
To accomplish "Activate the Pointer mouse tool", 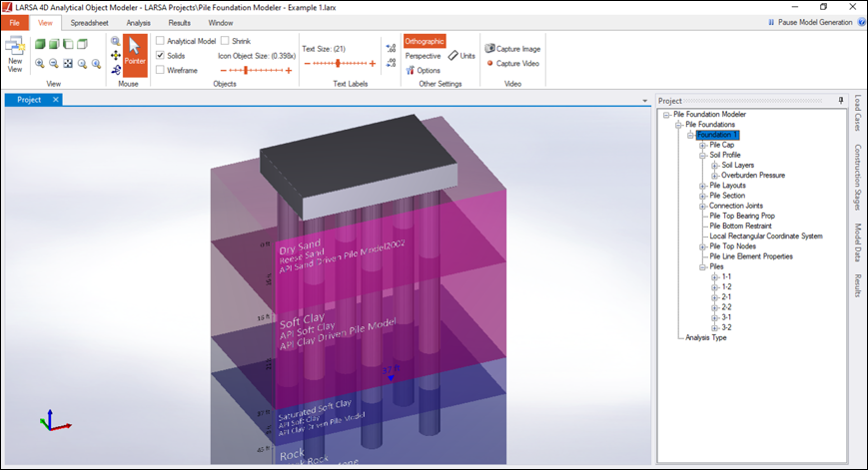I will [x=135, y=55].
